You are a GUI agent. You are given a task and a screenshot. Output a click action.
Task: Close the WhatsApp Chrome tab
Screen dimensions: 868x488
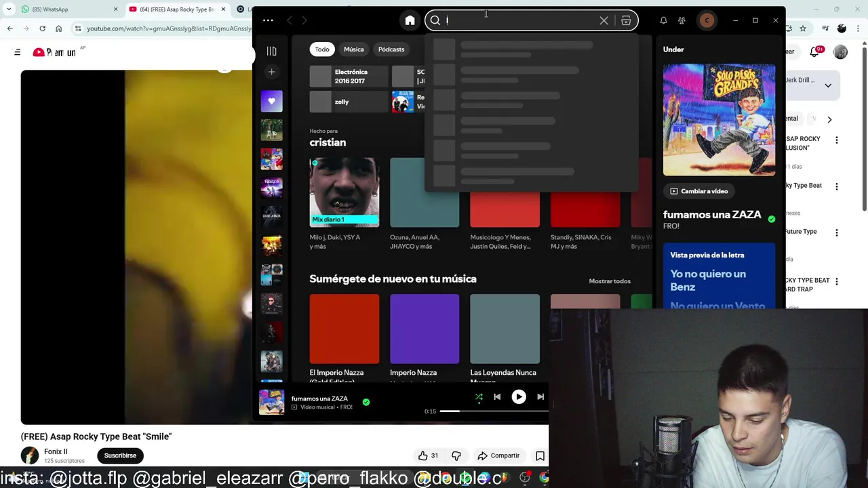point(115,9)
